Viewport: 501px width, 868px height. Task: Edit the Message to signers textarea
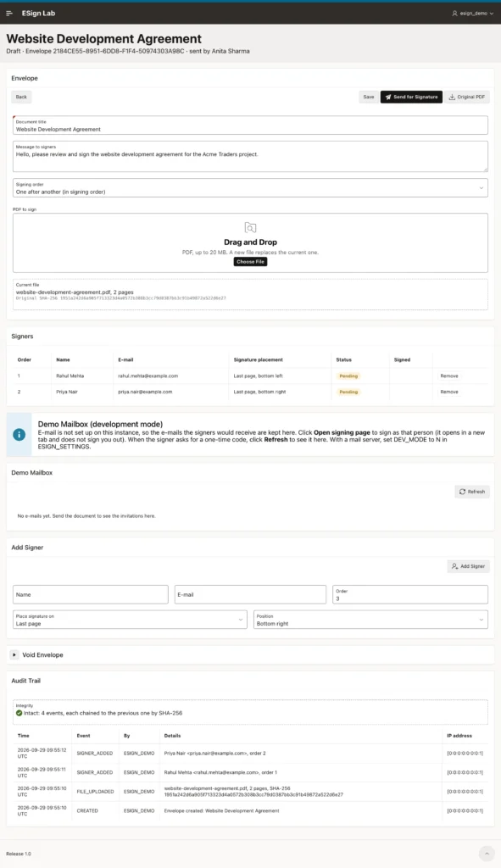coord(250,156)
